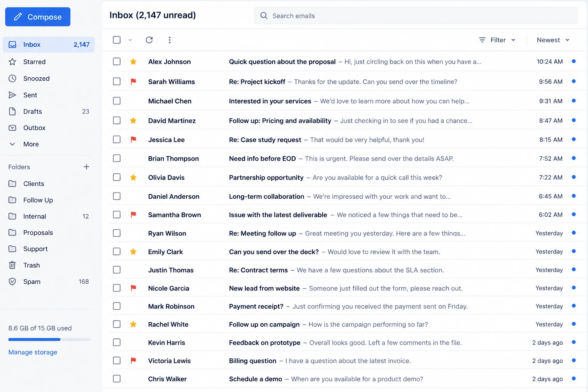588x392 pixels.
Task: Click the unread dot on Kevin Harris's email
Action: tap(573, 342)
